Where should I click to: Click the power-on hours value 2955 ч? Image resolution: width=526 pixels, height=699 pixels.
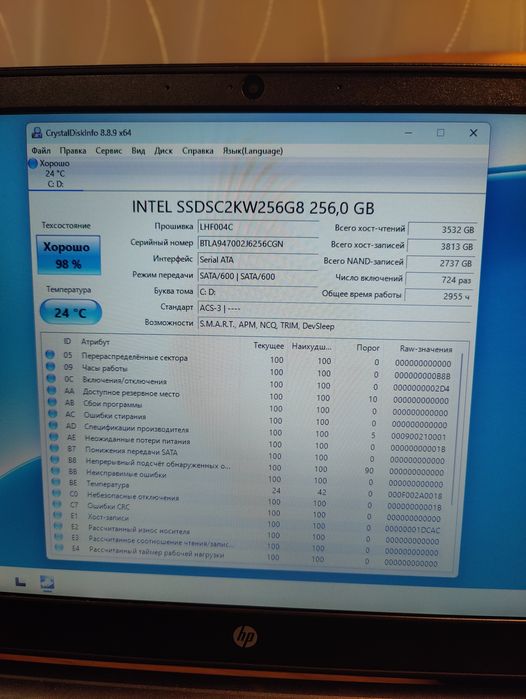coord(438,296)
